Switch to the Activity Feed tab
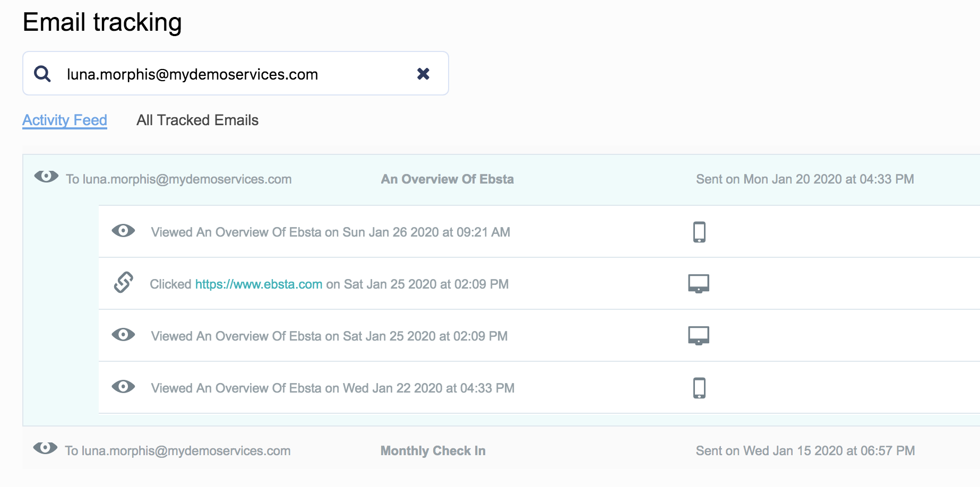980x487 pixels. 65,120
